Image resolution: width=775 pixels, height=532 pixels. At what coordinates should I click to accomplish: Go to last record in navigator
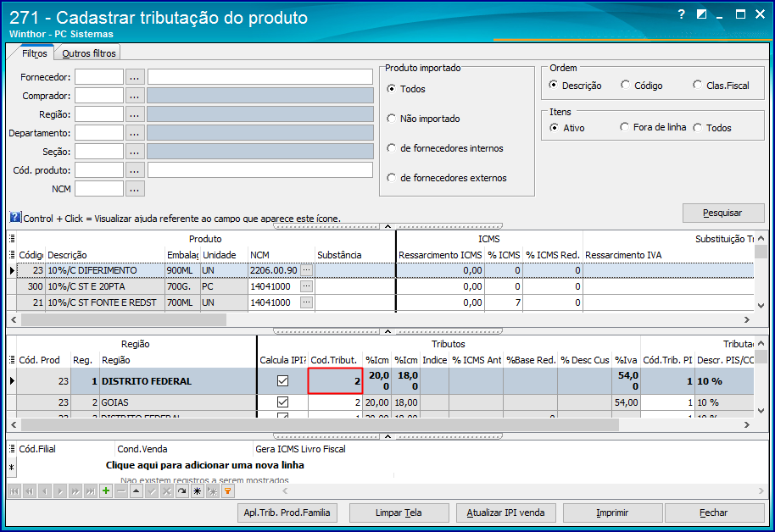(x=91, y=491)
